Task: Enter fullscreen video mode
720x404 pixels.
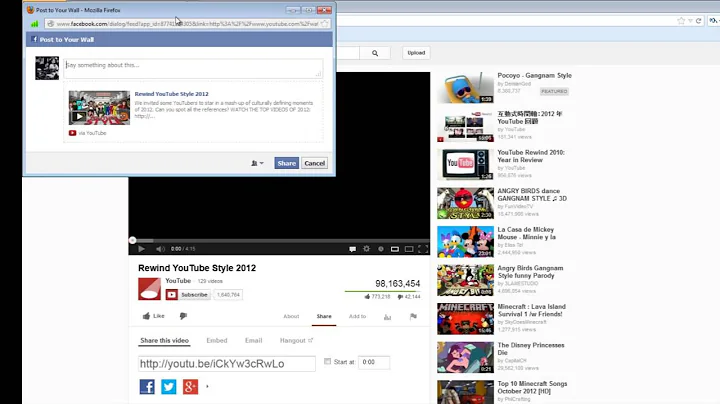Action: click(x=423, y=249)
